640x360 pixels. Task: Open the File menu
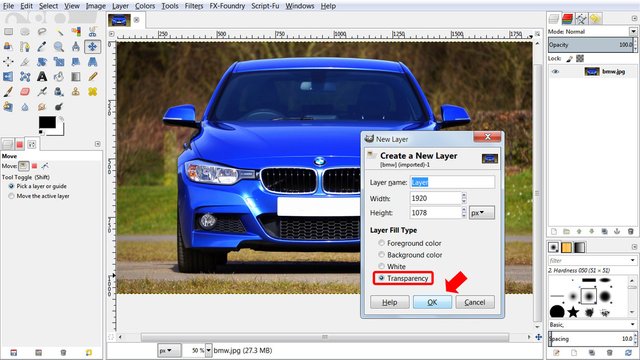point(8,6)
